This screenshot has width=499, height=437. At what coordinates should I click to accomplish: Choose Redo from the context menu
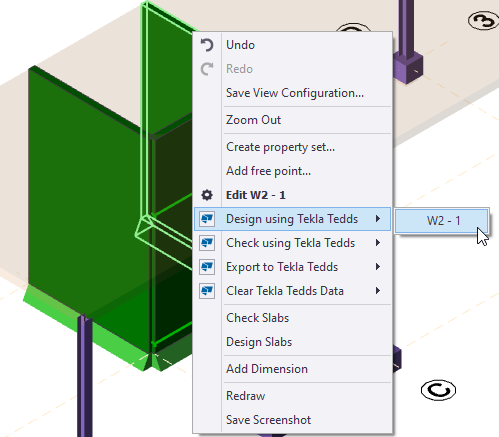(x=292, y=69)
